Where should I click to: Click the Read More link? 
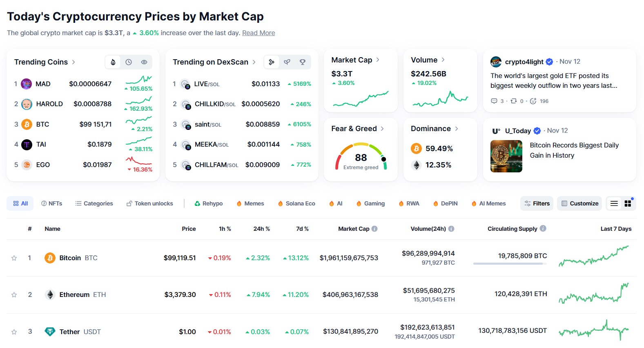(x=258, y=33)
